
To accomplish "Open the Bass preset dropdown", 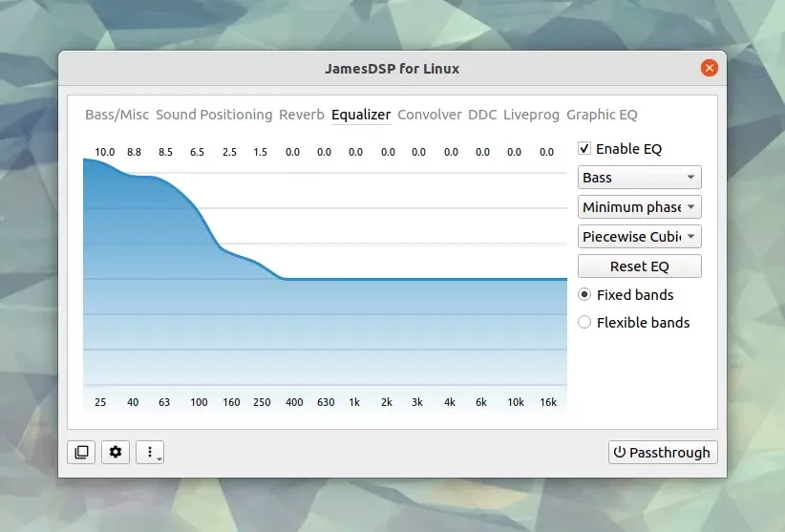I will click(x=639, y=177).
